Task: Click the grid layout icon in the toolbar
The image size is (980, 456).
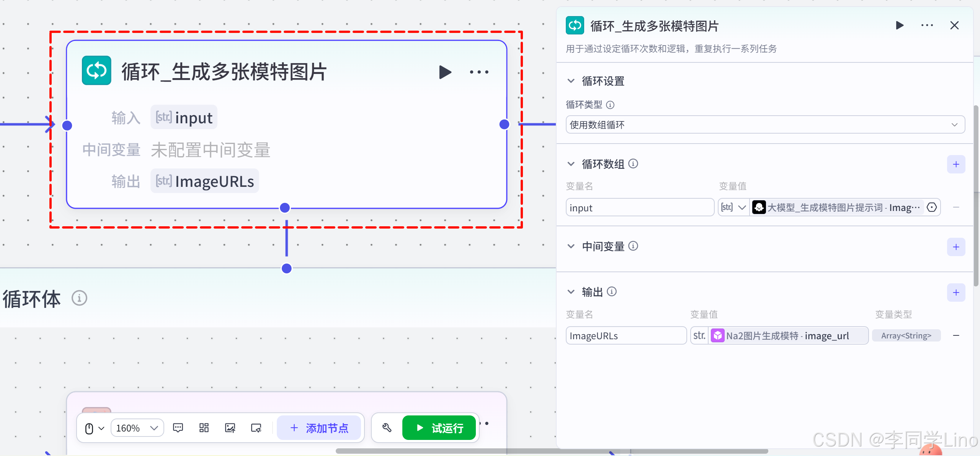Action: [x=204, y=428]
